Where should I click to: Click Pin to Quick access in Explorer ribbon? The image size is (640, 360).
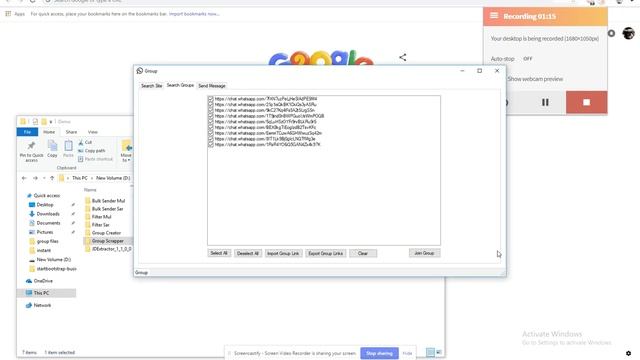tap(31, 151)
